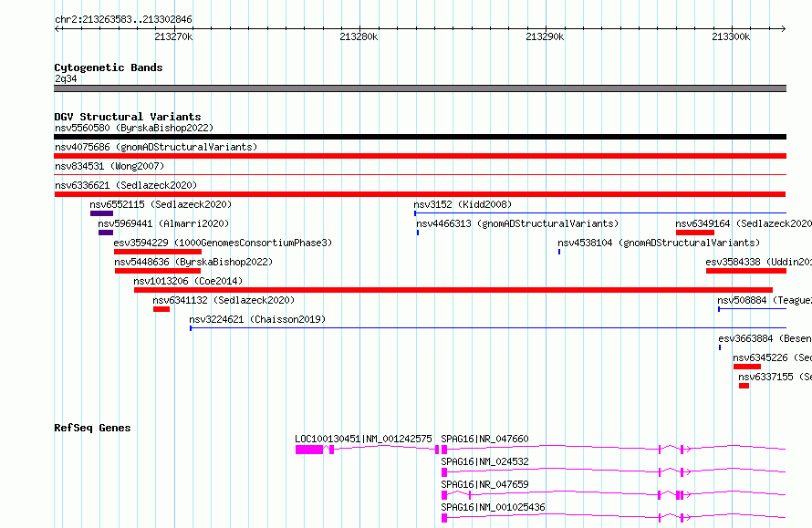The width and height of the screenshot is (812, 528).
Task: Click the purple nsv6552115 variant bar
Action: click(101, 213)
